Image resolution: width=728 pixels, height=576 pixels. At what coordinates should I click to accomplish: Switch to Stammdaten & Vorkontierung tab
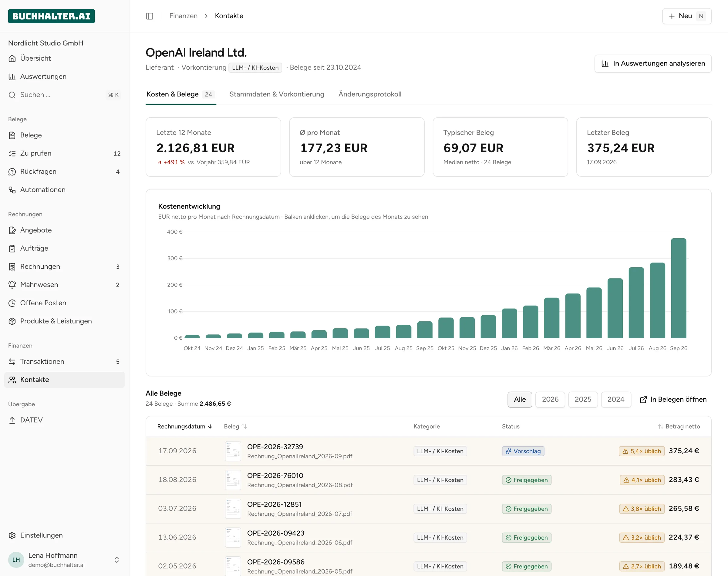pyautogui.click(x=277, y=94)
